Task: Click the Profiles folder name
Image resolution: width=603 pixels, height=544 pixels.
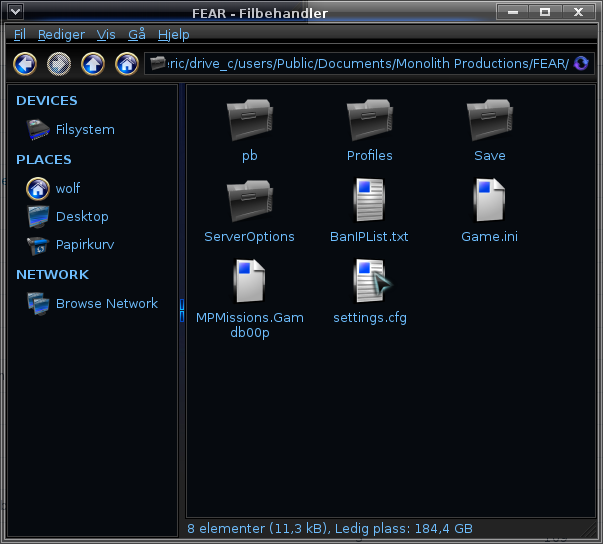Action: pyautogui.click(x=370, y=156)
